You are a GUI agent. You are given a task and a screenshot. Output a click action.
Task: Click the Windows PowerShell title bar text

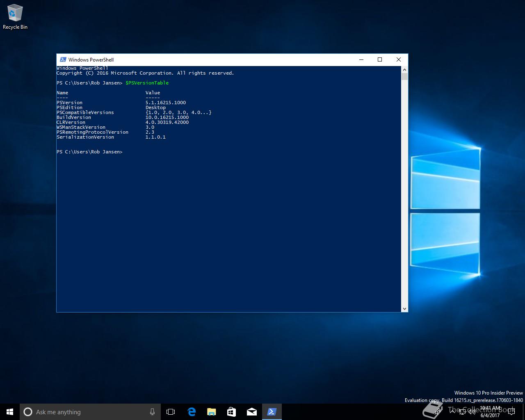(x=91, y=59)
